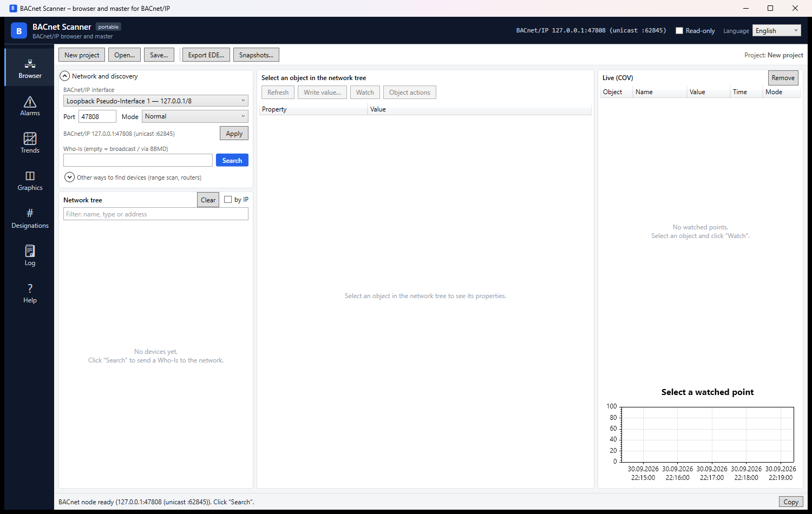Screen dimensions: 812x514
Task: Open the BACnet/IP interface dropdown
Action: (x=156, y=101)
